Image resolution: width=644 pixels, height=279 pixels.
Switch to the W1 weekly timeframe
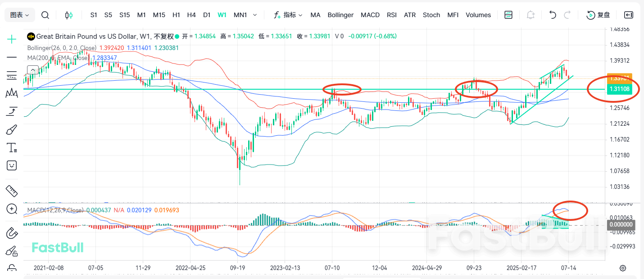click(222, 14)
